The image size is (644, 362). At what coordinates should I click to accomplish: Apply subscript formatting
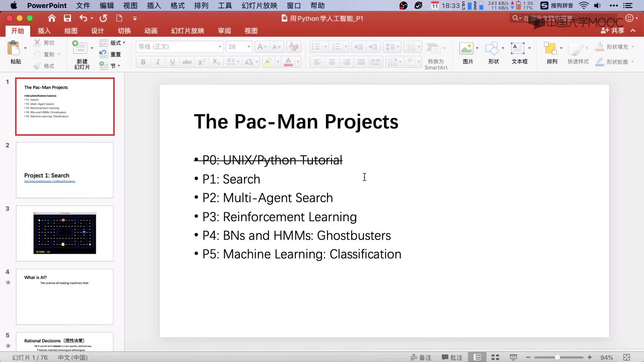click(x=216, y=62)
